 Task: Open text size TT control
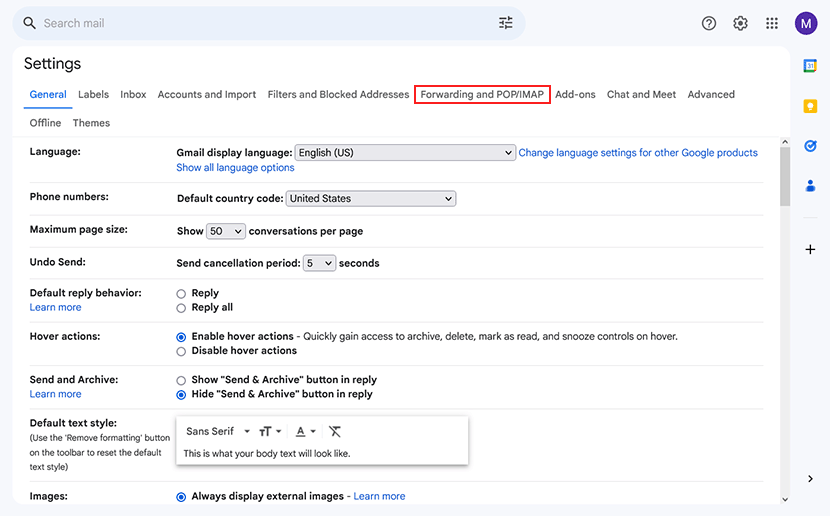269,431
